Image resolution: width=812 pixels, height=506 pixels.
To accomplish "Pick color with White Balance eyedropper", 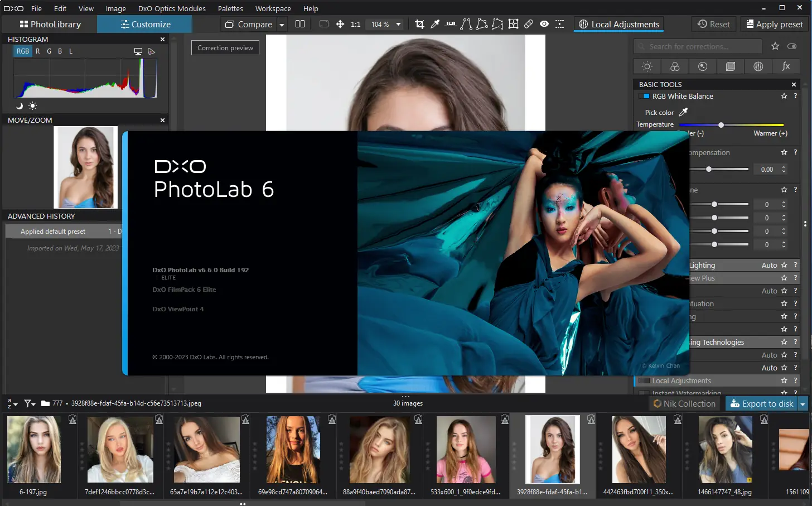I will click(683, 112).
